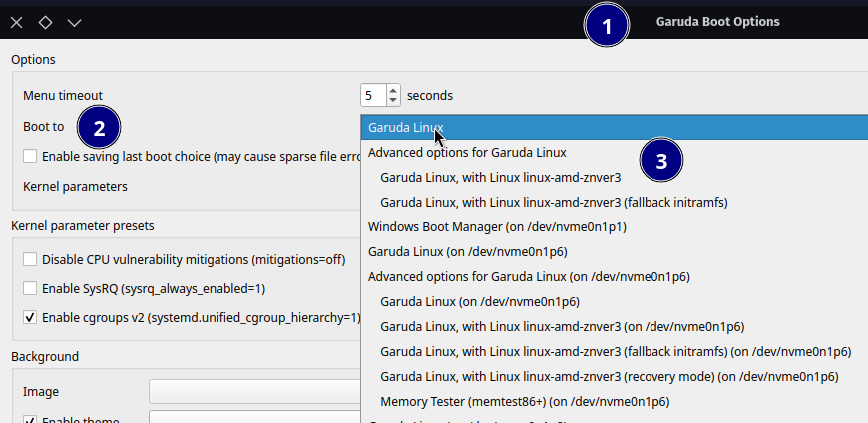Viewport: 868px width, 423px height.
Task: Select Garuda Linux, with Linux linux-amd-znver3
Action: point(615,178)
